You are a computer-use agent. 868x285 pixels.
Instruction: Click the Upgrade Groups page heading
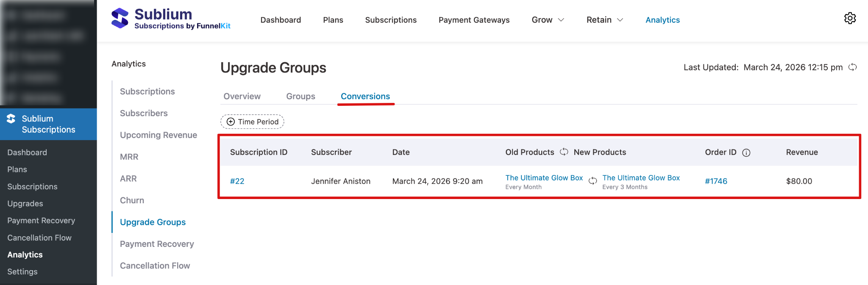273,68
